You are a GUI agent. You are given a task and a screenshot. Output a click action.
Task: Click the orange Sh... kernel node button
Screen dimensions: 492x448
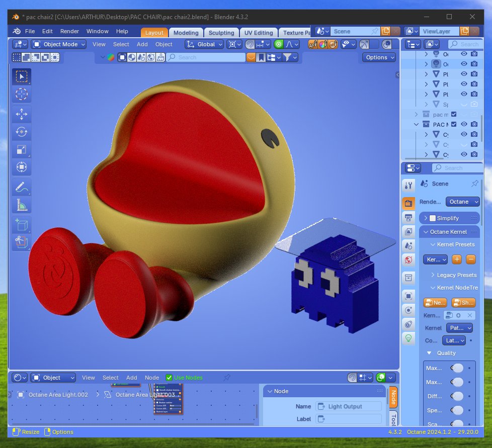tap(464, 303)
